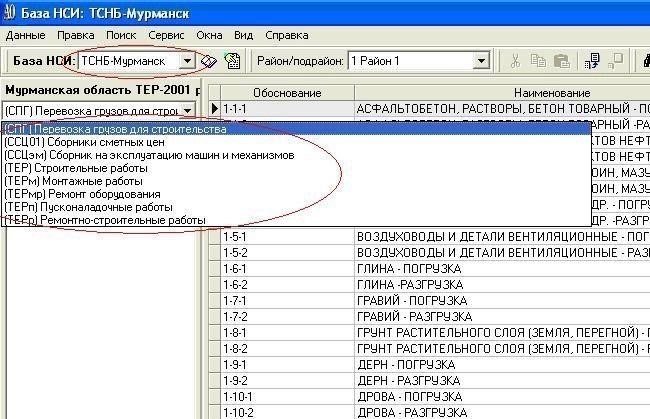Open the Вид menu

(x=244, y=35)
